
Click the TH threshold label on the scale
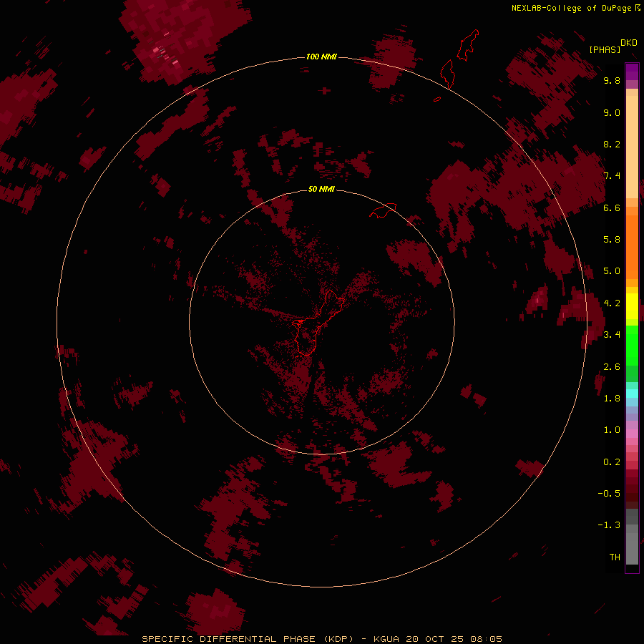[615, 557]
